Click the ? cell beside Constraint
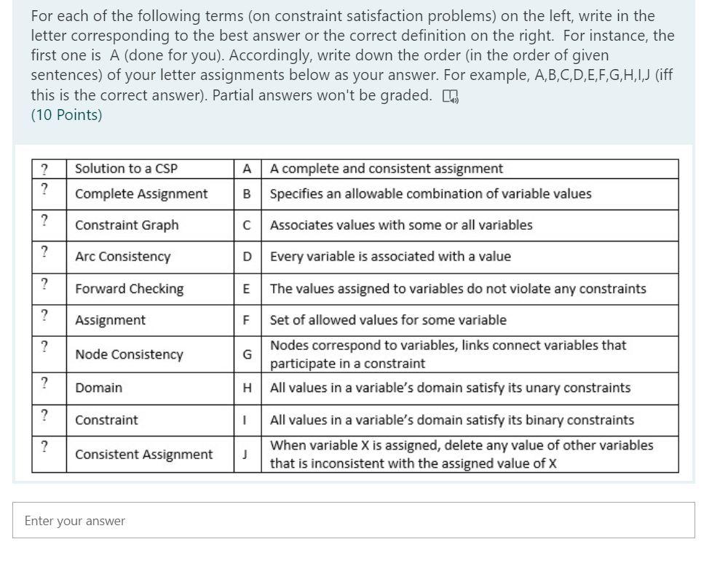 pyautogui.click(x=48, y=420)
